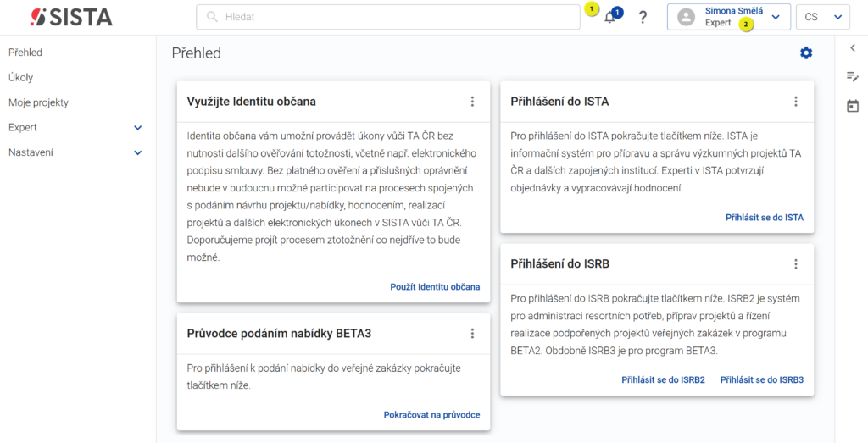Open three-dot menu of Přihlášení do ISRB card

(x=795, y=263)
